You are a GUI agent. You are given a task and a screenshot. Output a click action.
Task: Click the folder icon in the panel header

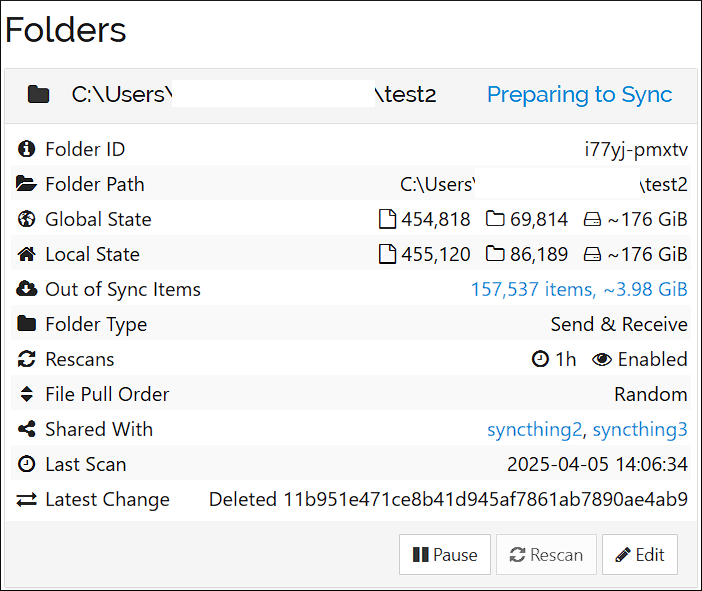click(38, 95)
